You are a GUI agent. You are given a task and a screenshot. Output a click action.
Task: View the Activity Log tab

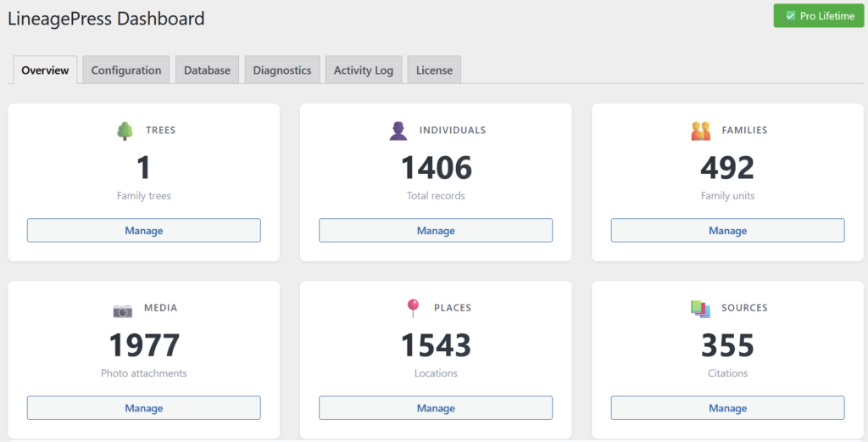tap(364, 70)
